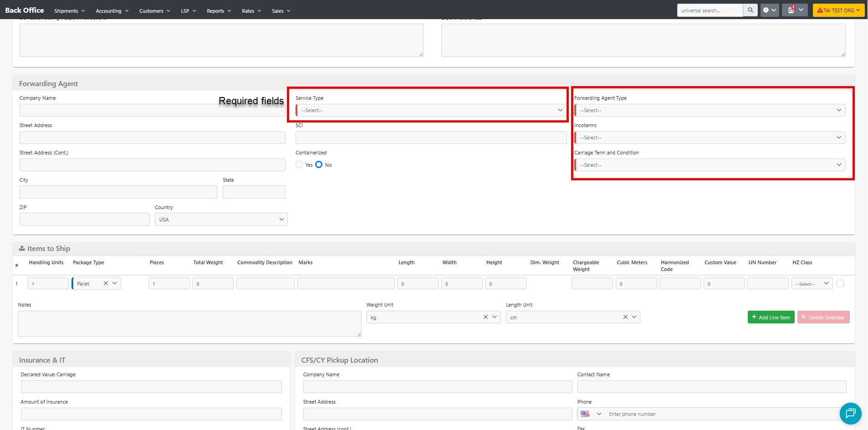This screenshot has width=868, height=430.
Task: Open the TAI TEST ORG organization dropdown
Action: point(838,10)
